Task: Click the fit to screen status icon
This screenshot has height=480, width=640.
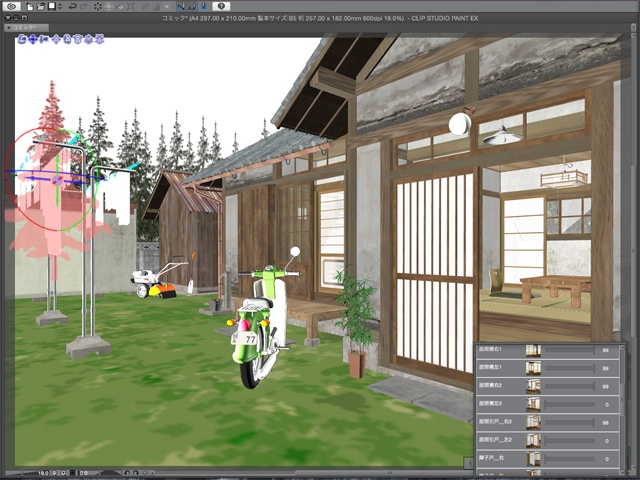Action: 72,473
